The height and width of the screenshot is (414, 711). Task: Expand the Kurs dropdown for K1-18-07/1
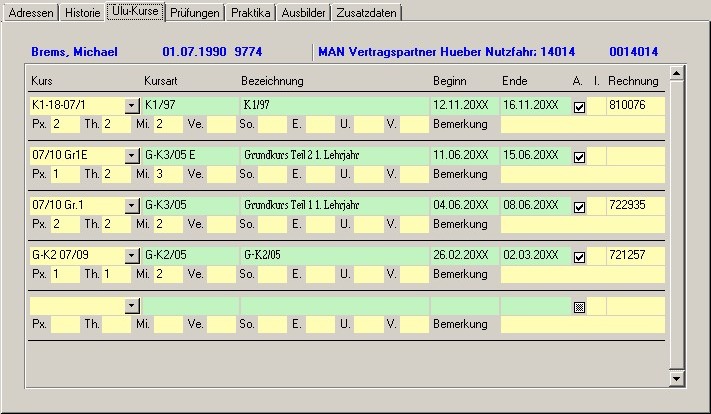click(131, 106)
